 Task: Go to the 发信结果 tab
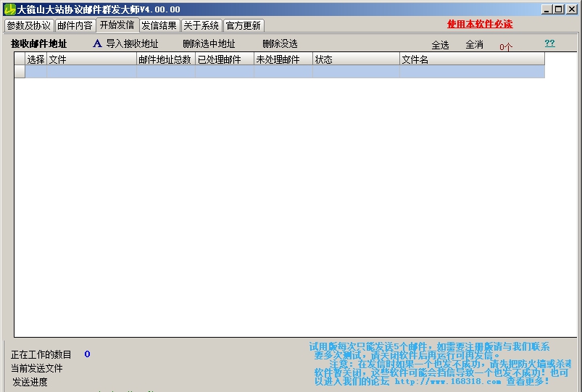point(159,25)
